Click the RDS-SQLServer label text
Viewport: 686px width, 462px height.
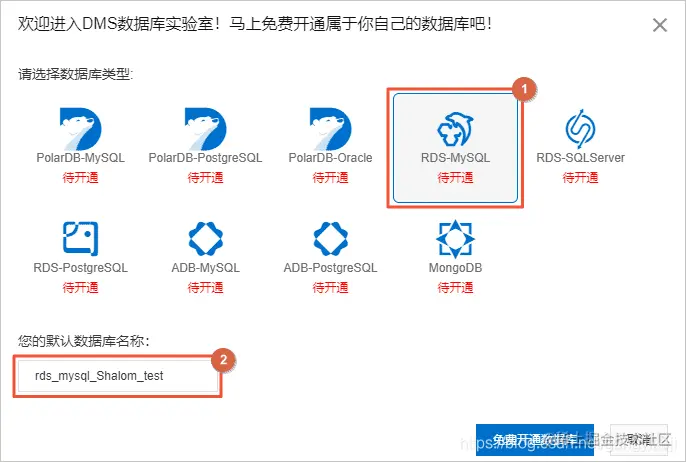point(581,158)
